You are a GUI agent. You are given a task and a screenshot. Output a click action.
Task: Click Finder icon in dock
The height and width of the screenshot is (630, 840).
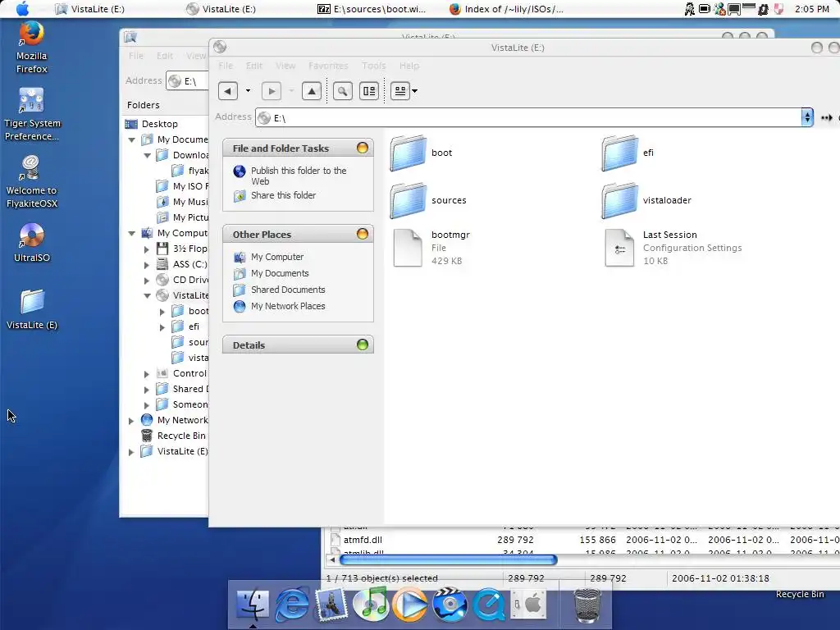coord(253,605)
